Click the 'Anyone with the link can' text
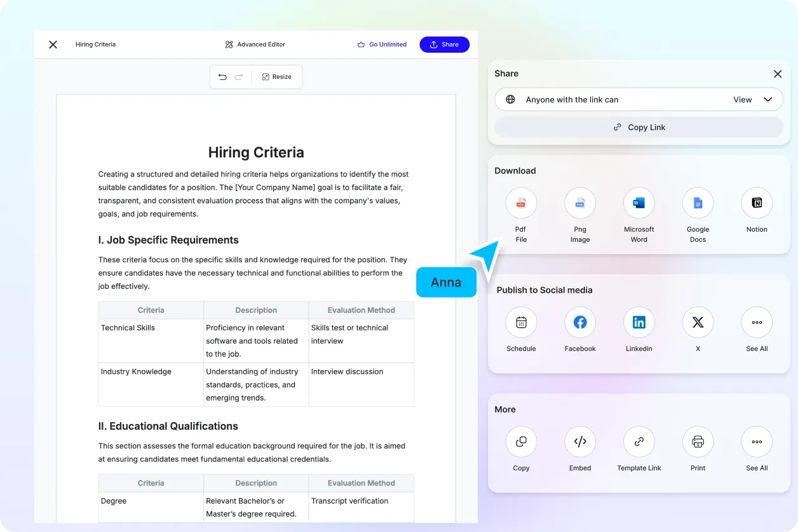Screen dimensions: 798x532 (x=572, y=100)
